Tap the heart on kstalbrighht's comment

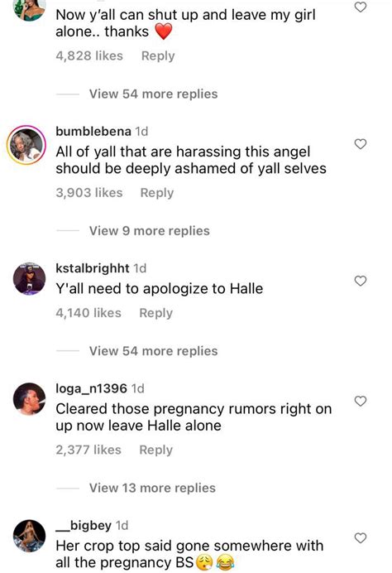[x=361, y=281]
